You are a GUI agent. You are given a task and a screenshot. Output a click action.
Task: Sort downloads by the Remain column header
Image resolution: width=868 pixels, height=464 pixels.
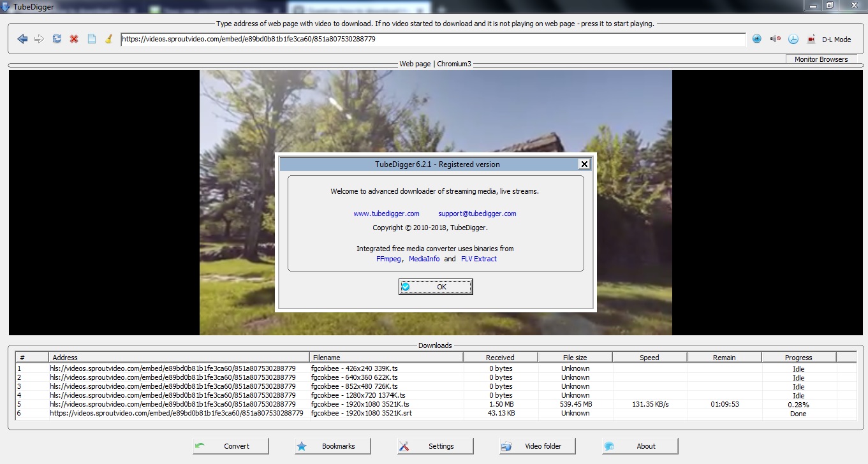(724, 358)
